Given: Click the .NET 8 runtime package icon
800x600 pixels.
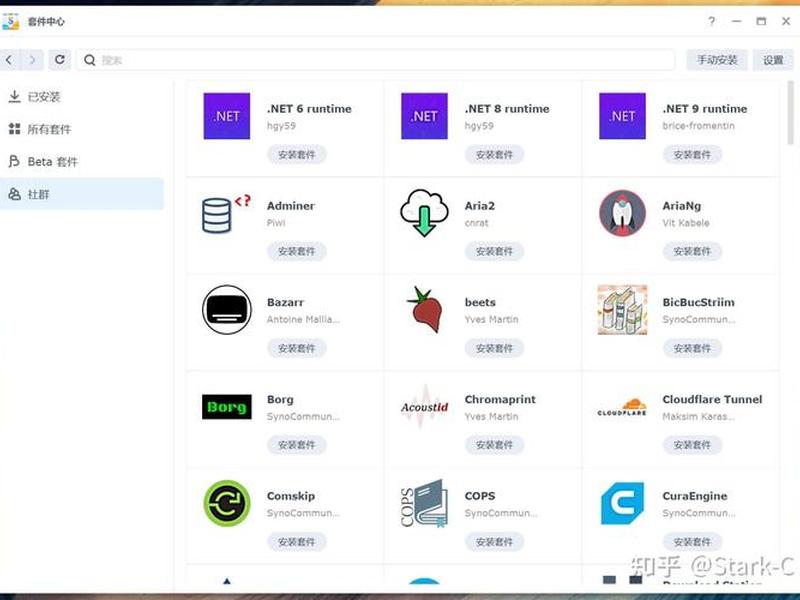Looking at the screenshot, I should pos(424,116).
